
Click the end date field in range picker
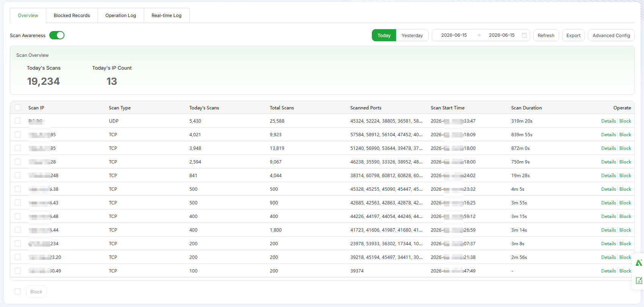tap(501, 35)
